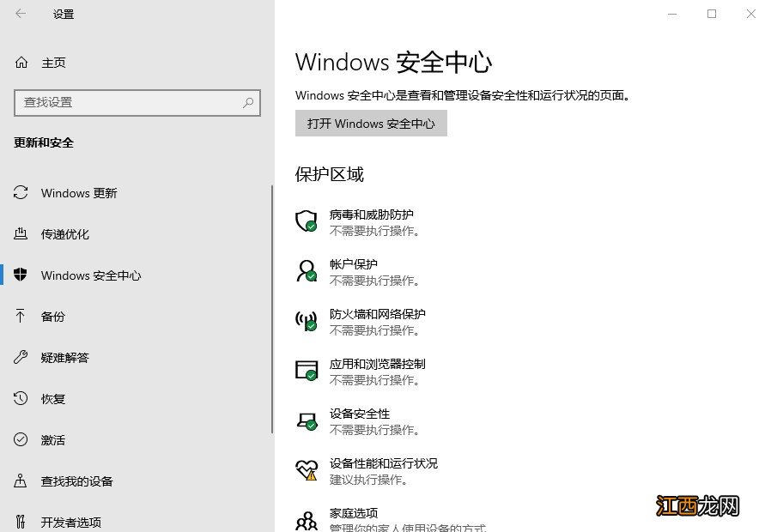
Task: Click the 查找设置 search field
Action: coord(137,102)
